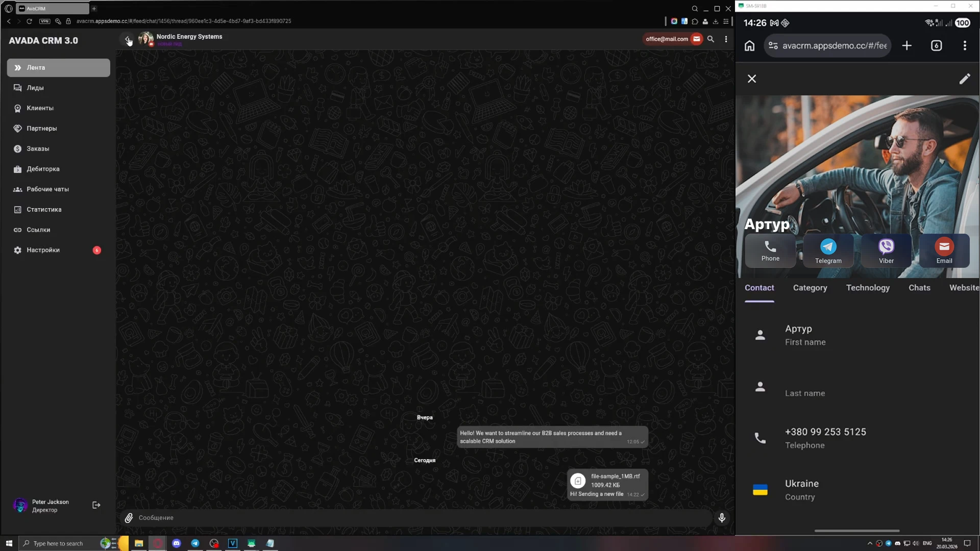Switch to the Technology tab
Image resolution: width=980 pixels, height=551 pixels.
click(x=868, y=288)
